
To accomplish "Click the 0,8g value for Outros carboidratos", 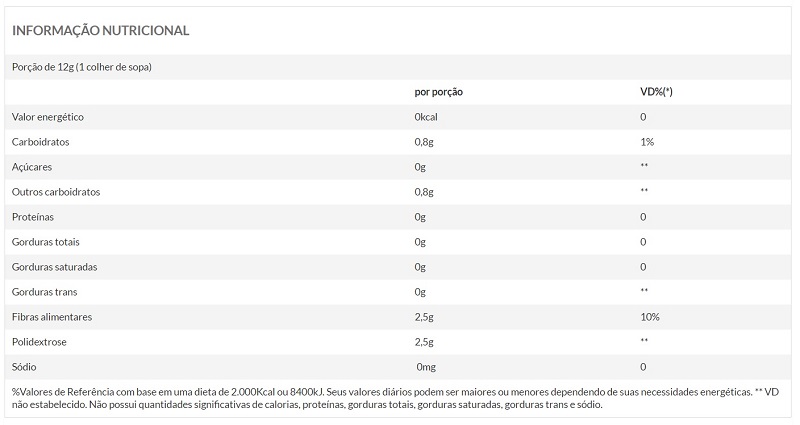I will (x=424, y=192).
